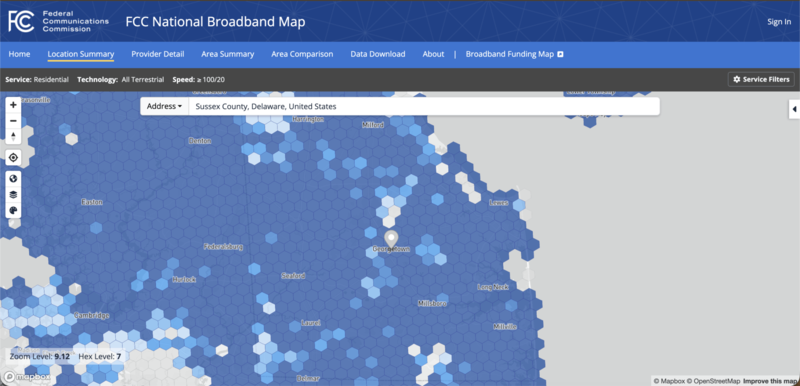The width and height of the screenshot is (800, 386).
Task: Go to the Area Summary tab
Action: click(228, 54)
